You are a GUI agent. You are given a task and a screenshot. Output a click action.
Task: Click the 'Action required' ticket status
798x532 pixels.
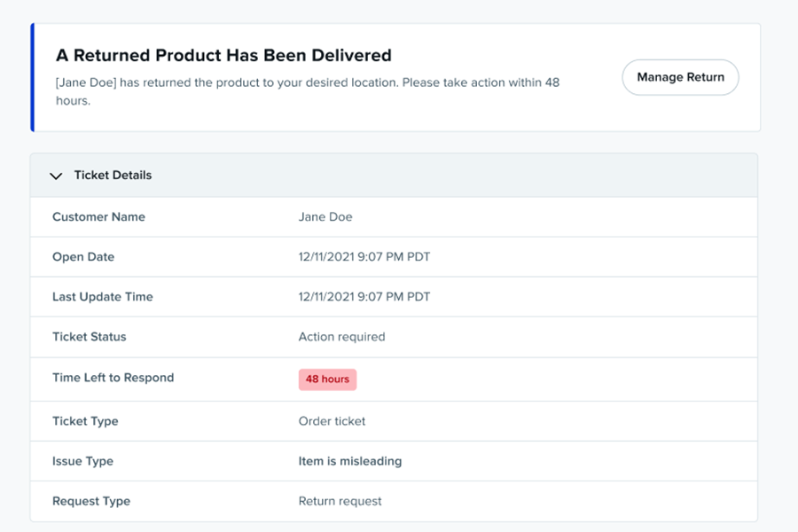341,337
